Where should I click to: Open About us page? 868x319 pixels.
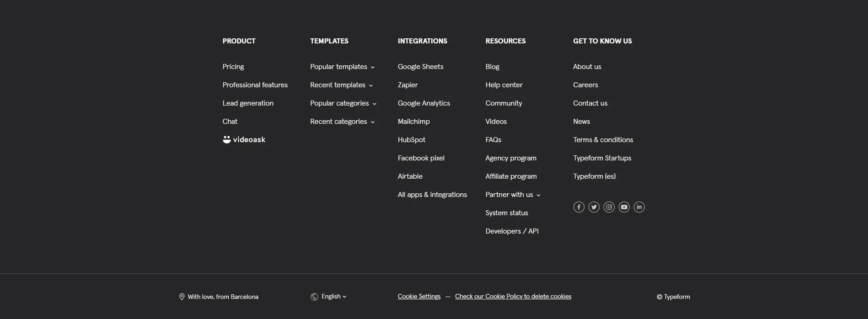587,67
